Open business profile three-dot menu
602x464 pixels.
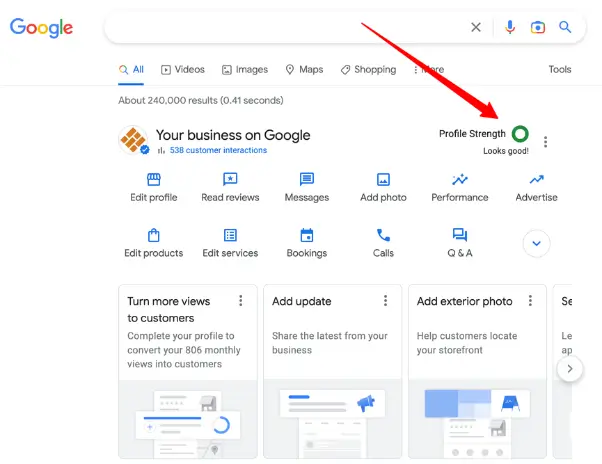(545, 142)
